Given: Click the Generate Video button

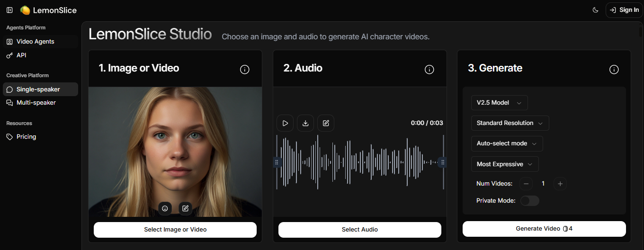Looking at the screenshot, I should click(x=544, y=229).
